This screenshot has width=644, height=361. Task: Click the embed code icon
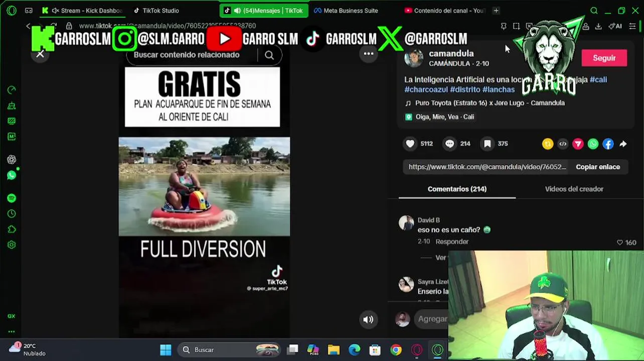[563, 144]
